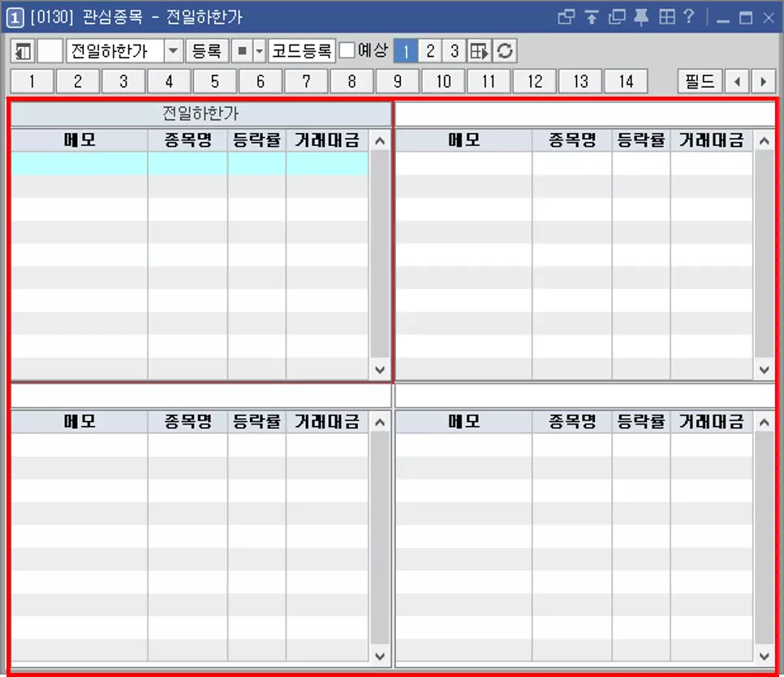The image size is (784, 677).
Task: Click the title bar grid layout icon
Action: tap(666, 18)
